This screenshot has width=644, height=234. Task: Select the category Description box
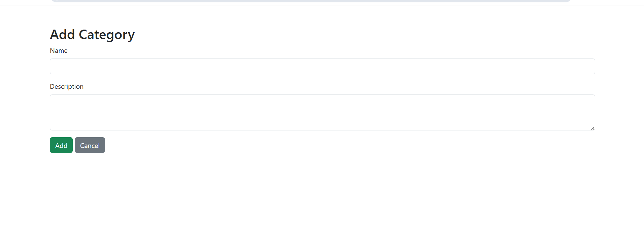tap(322, 112)
